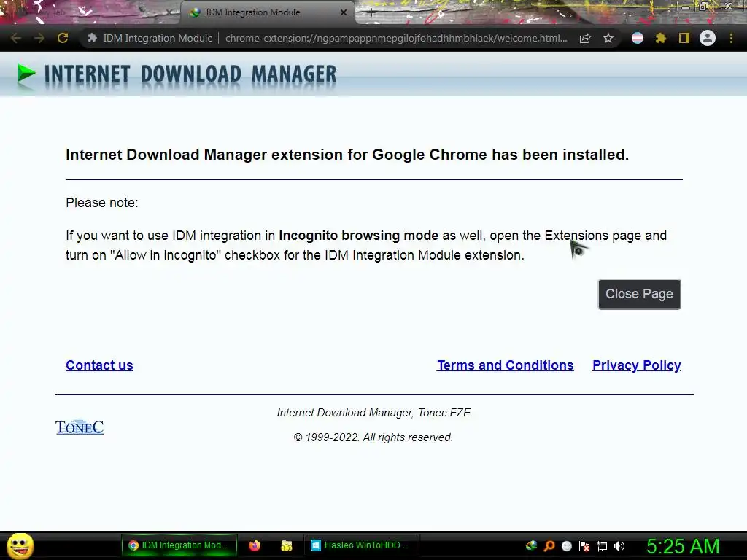
Task: Click the round white tray icon
Action: coord(567,545)
